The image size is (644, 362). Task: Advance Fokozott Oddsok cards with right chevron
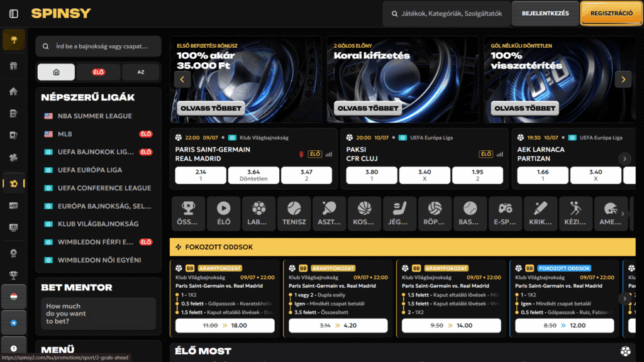click(x=625, y=299)
